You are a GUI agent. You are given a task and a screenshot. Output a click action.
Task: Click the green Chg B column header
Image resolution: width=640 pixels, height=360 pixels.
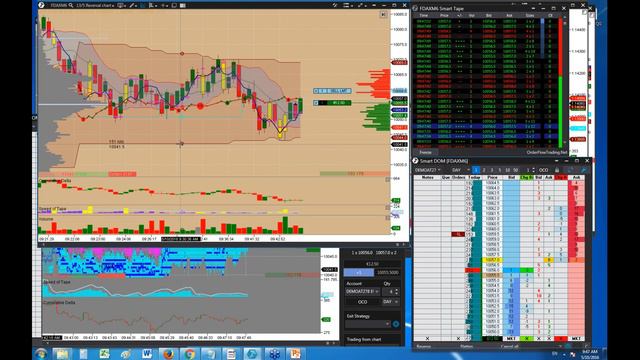[x=527, y=178]
